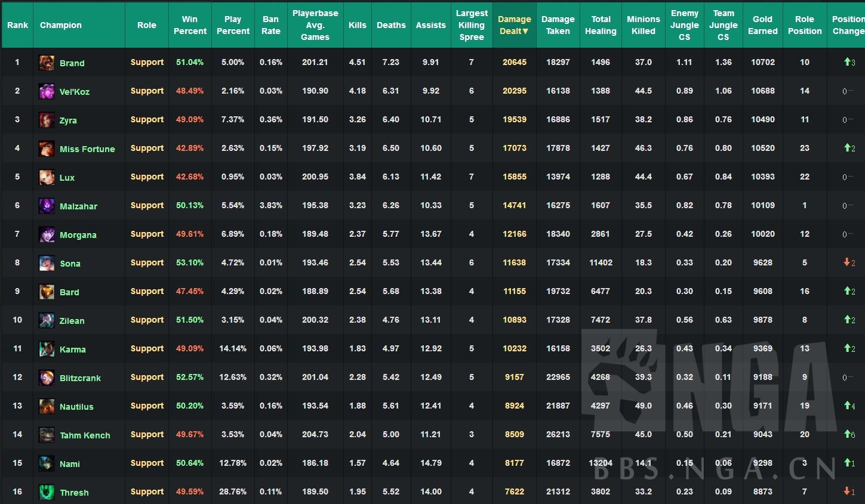Open Miss Fortune's portrait icon
Viewport: 865px width, 504px height.
tap(47, 149)
